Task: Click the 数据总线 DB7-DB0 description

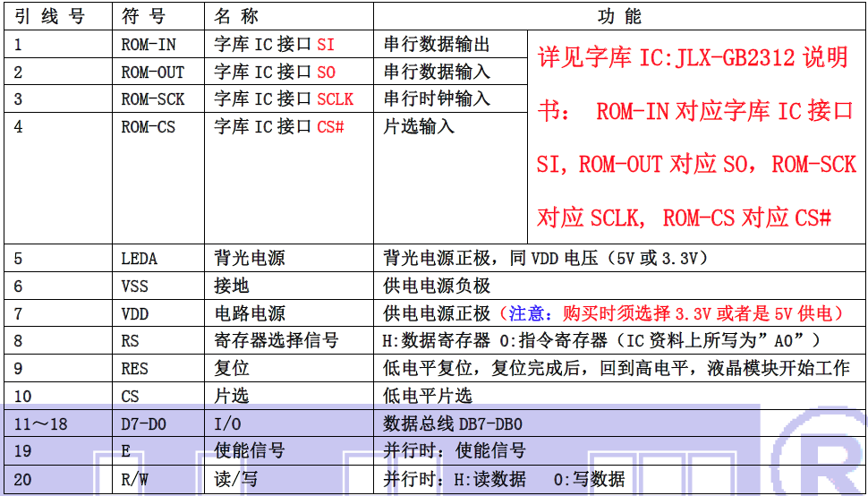Action: (x=453, y=423)
